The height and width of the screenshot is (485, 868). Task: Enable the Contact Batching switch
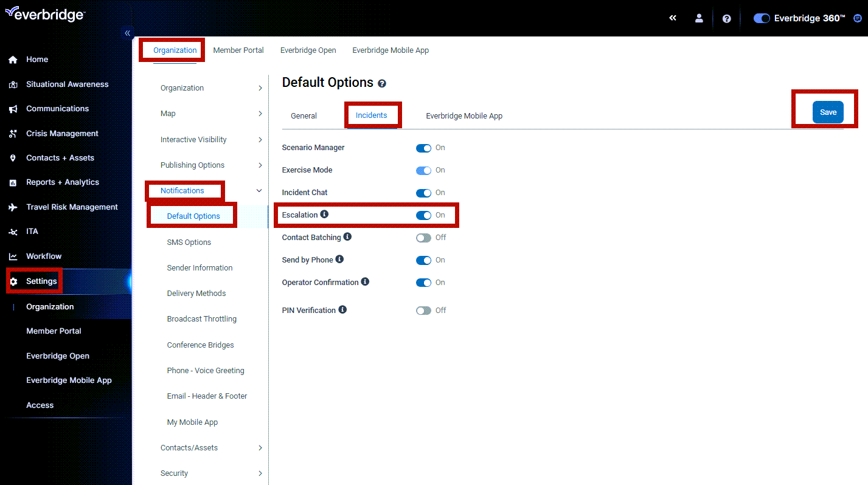coord(423,238)
